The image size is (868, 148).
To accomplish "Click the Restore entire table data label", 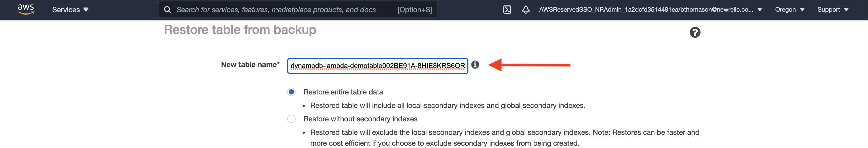I will click(x=343, y=92).
